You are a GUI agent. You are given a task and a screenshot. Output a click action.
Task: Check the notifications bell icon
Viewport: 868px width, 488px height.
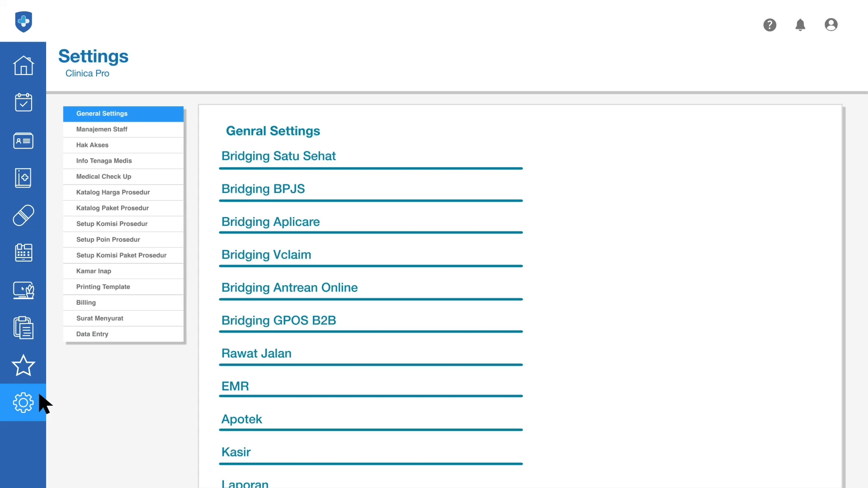coord(800,25)
